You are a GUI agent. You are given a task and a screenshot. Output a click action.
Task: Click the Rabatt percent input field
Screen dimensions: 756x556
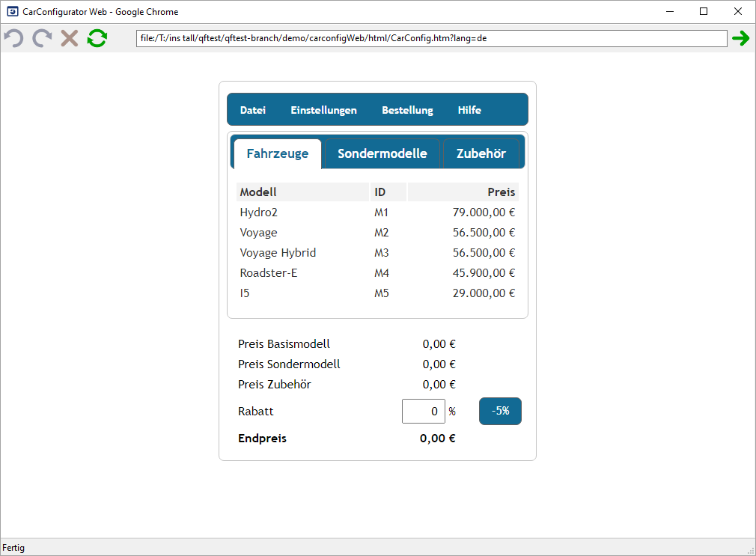(424, 412)
